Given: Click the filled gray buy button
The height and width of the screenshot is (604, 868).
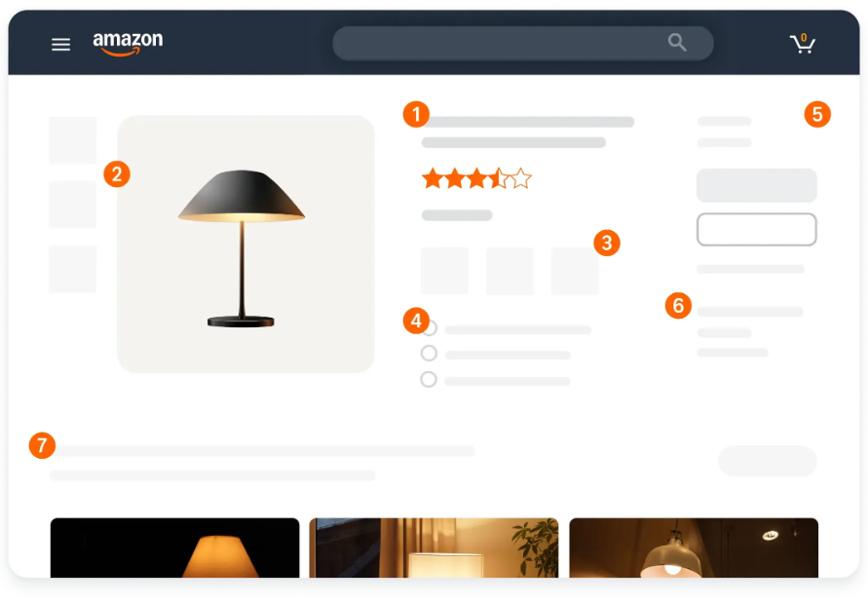Looking at the screenshot, I should tap(756, 185).
